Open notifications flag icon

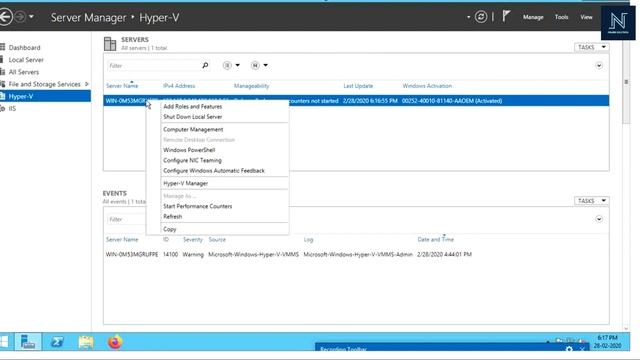click(x=506, y=16)
